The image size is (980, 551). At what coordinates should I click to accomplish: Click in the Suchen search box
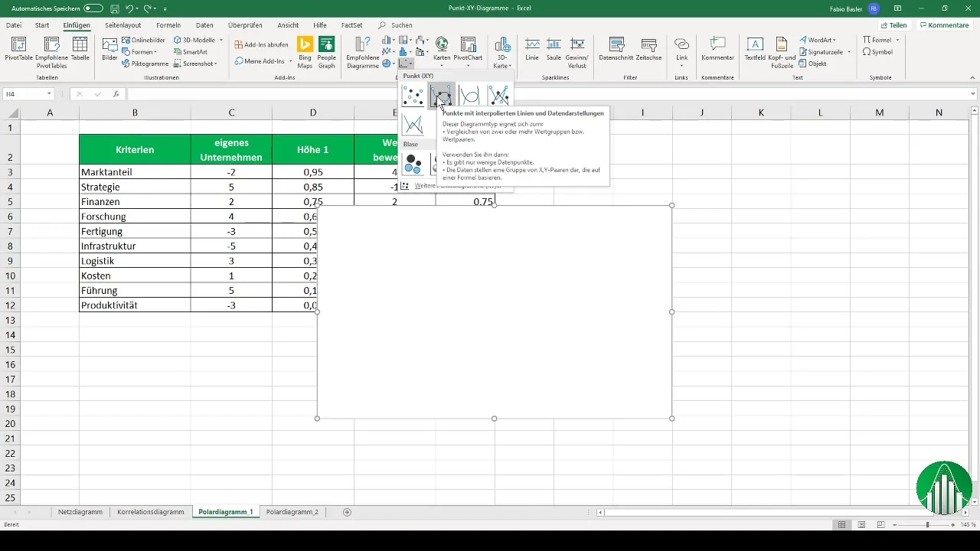[401, 25]
